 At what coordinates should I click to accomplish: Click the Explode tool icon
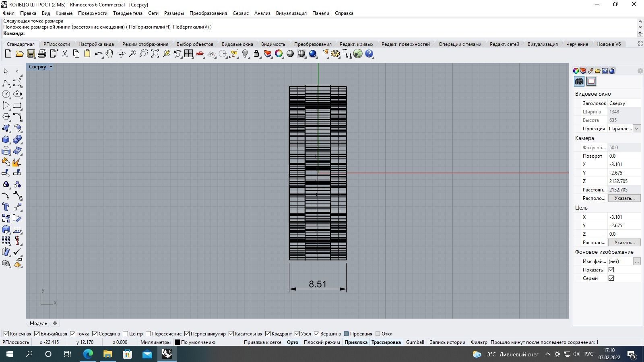pos(17,162)
